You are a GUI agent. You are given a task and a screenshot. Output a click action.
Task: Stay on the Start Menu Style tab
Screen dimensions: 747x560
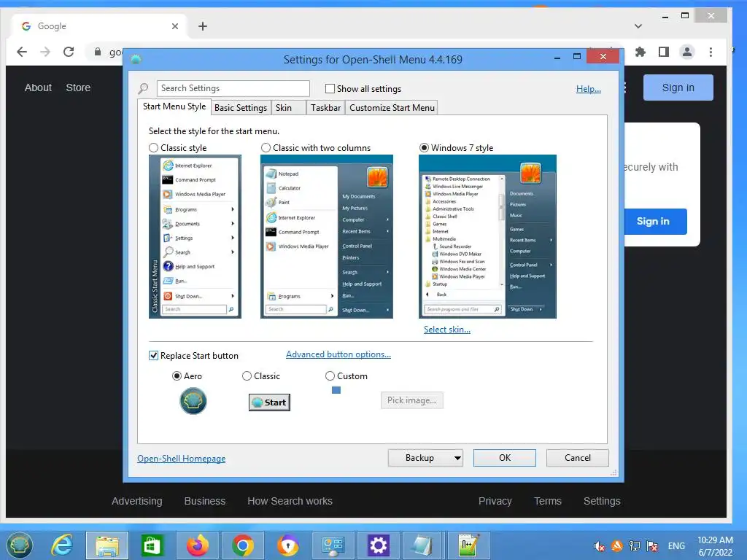pyautogui.click(x=174, y=106)
